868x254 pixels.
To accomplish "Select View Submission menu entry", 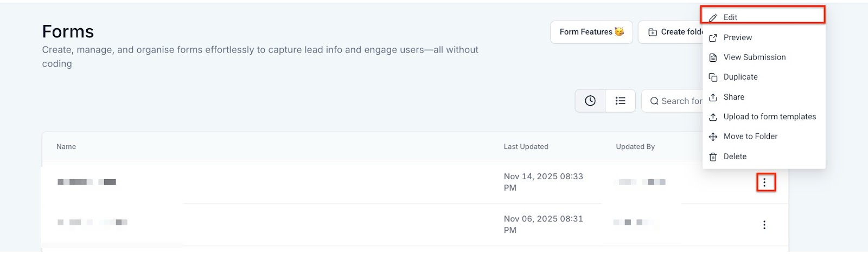I will pyautogui.click(x=754, y=57).
